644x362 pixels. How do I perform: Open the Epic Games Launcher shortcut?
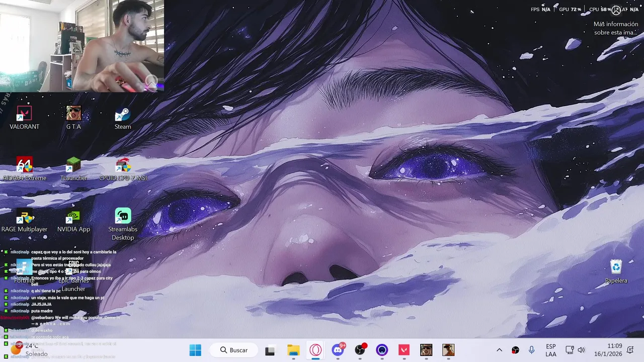(x=73, y=276)
